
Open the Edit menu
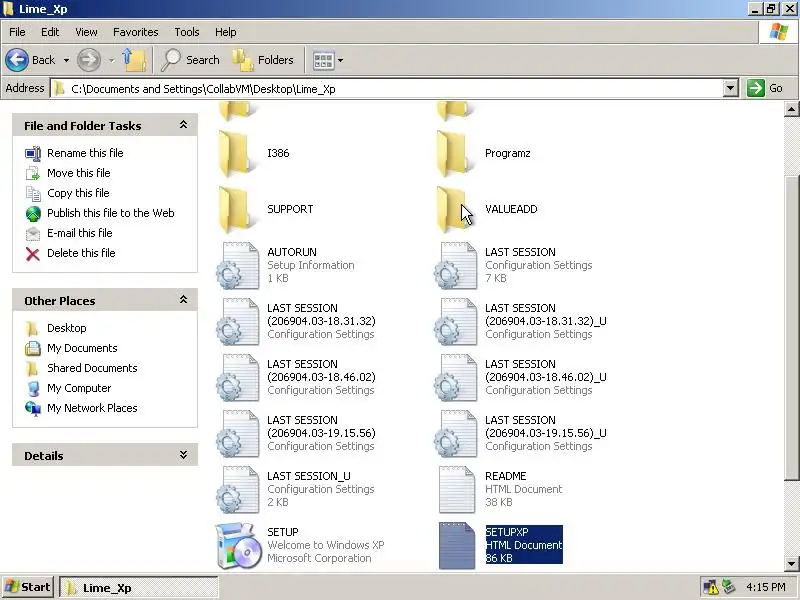[x=50, y=32]
